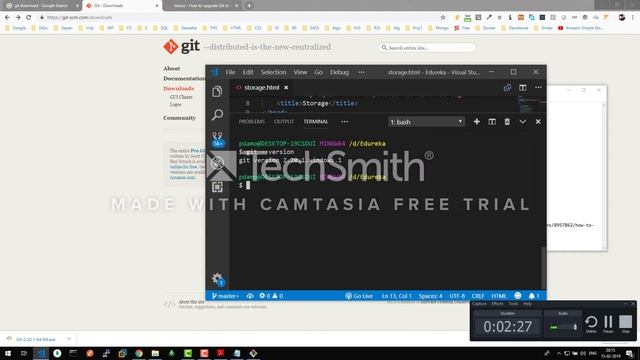Image resolution: width=640 pixels, height=360 pixels.
Task: Reload the page in Chrome
Action: [x=29, y=18]
